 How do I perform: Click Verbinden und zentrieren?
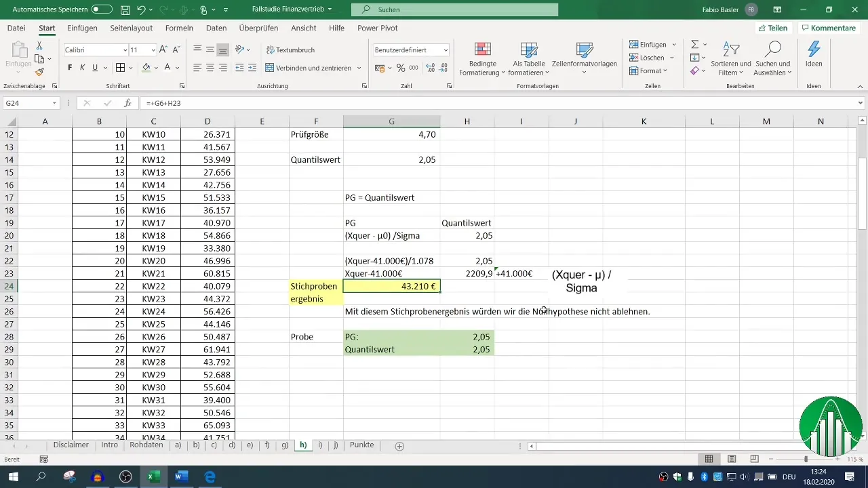pos(309,68)
